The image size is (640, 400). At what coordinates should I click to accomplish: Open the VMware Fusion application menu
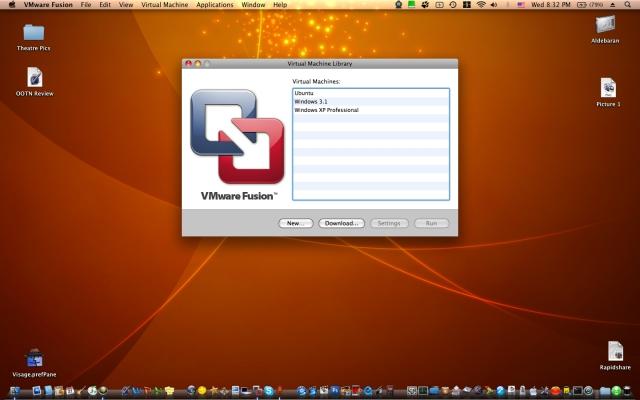tap(48, 5)
